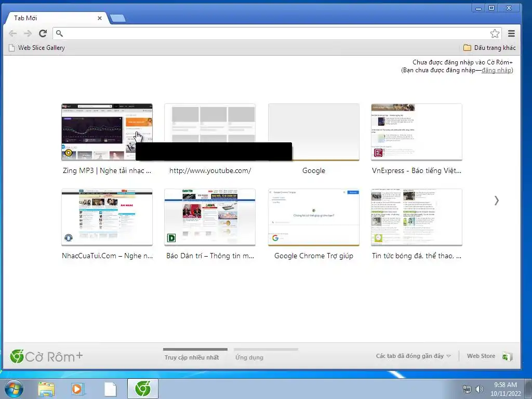Viewport: 532px width, 399px height.
Task: Open the Web Slice Gallery bookmark
Action: [x=37, y=48]
